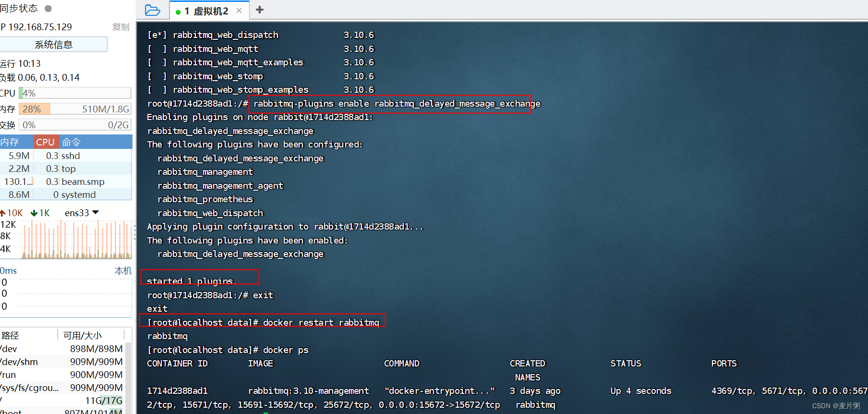
Task: Click the 负载 0.06, 0.13, 0.14 text
Action: tap(40, 77)
